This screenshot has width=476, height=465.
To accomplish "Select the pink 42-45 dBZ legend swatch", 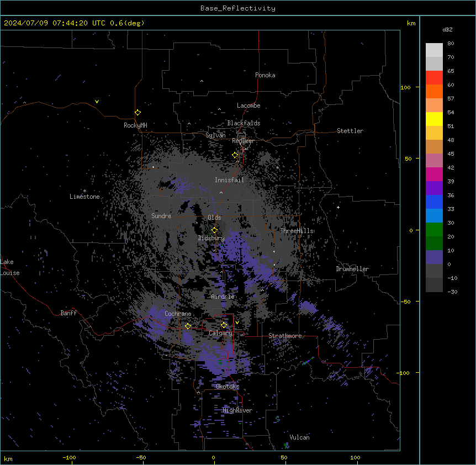I will click(x=434, y=161).
